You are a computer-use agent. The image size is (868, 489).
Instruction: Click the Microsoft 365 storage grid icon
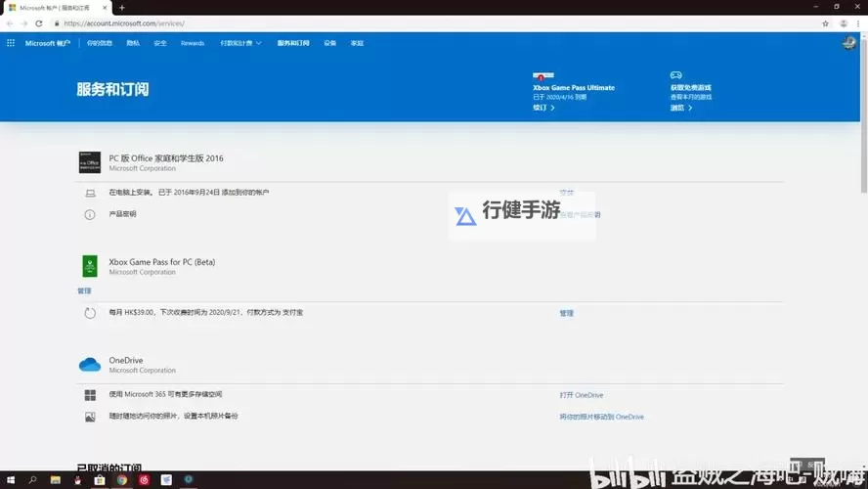coord(90,395)
